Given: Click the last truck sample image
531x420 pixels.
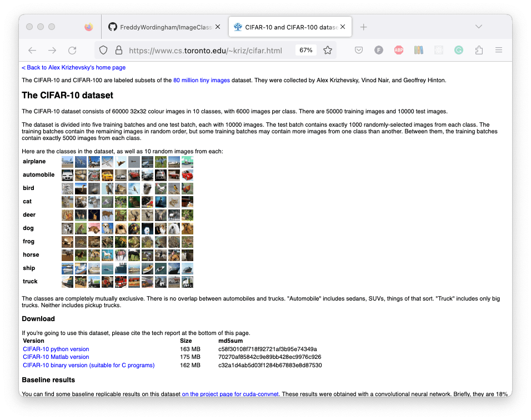Looking at the screenshot, I should pos(187,282).
